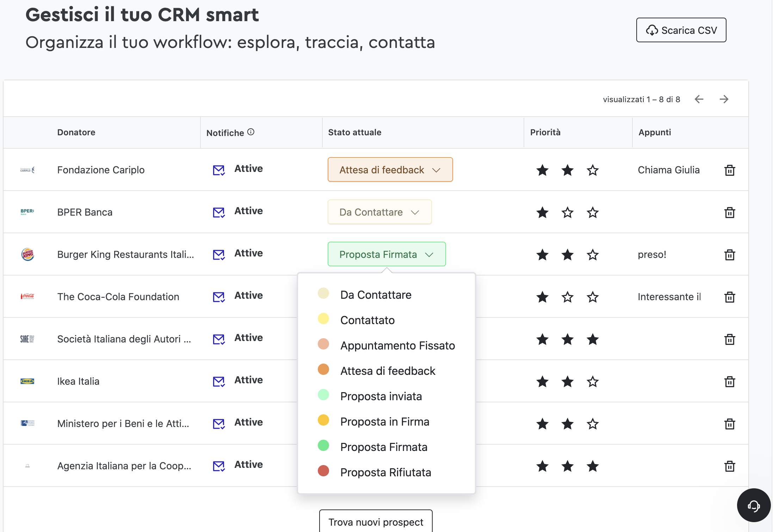The height and width of the screenshot is (532, 773).
Task: Toggle notification envelope for Società Italiana degli Autori
Action: [x=219, y=339]
